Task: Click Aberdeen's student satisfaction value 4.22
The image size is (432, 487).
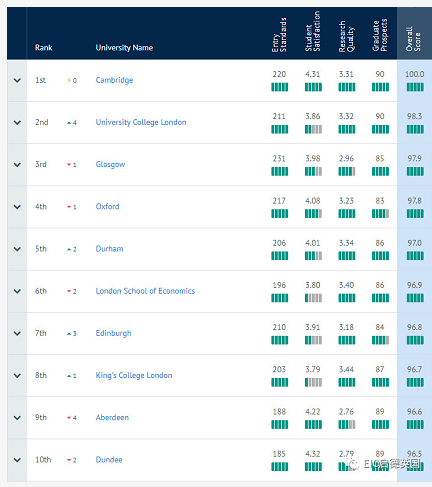Action: pos(313,412)
